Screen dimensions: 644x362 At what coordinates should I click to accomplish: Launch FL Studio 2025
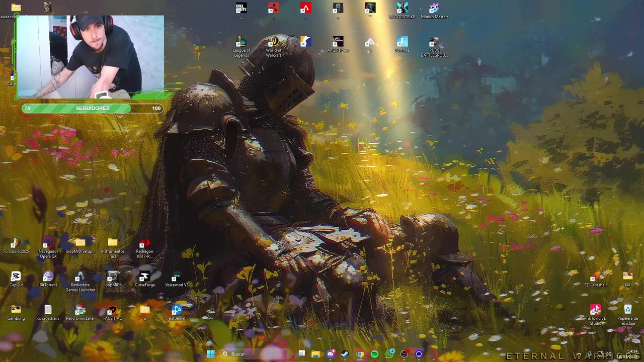click(x=16, y=246)
